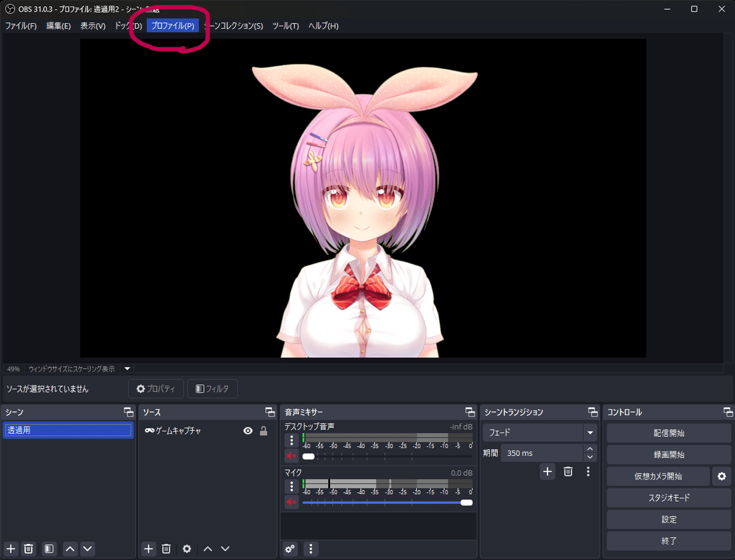Open virtual camera settings gear
The height and width of the screenshot is (560, 735).
[x=723, y=476]
